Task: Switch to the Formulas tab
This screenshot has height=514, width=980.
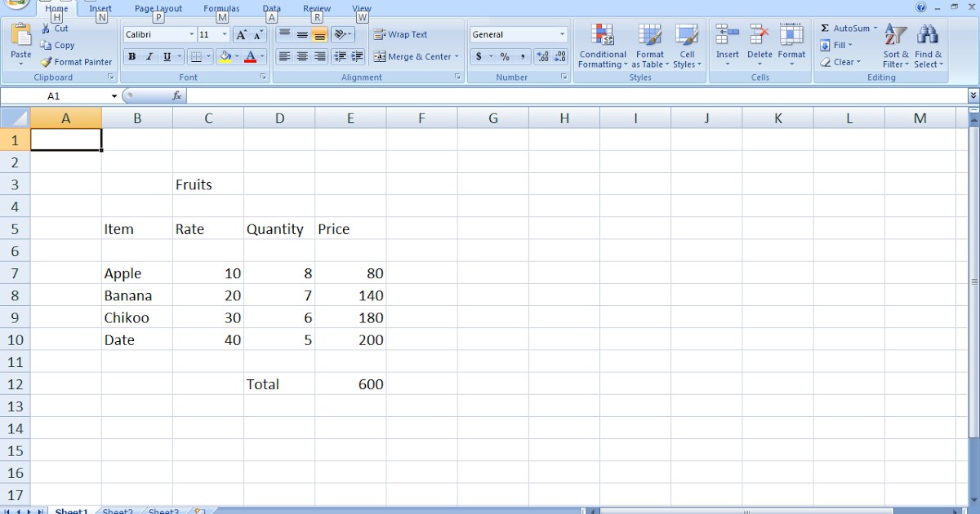Action: point(221,9)
